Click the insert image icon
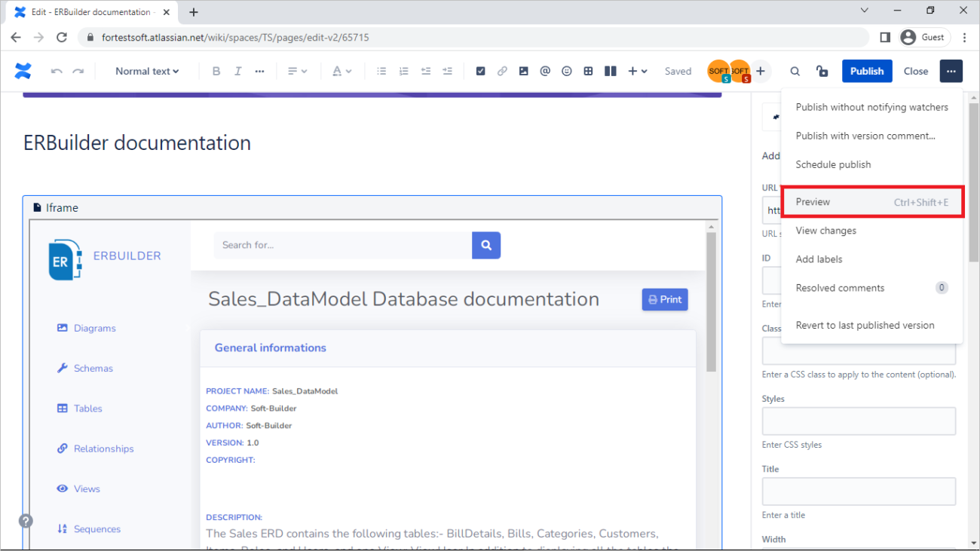The width and height of the screenshot is (980, 551). 523,71
